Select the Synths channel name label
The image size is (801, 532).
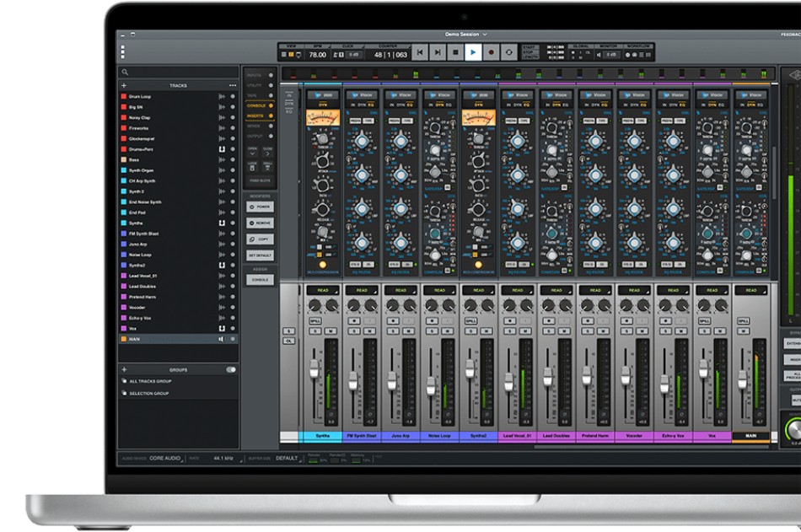[x=323, y=436]
